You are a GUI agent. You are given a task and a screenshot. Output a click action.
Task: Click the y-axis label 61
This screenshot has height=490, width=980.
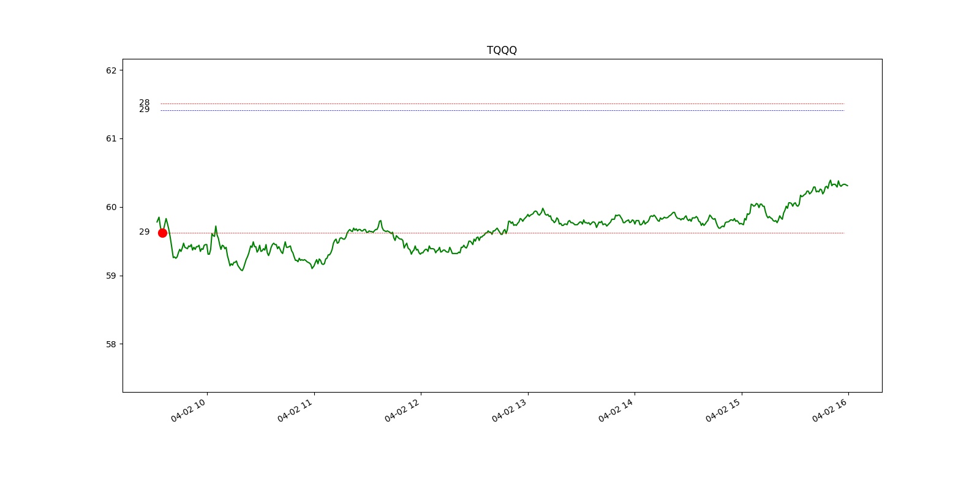pos(111,139)
